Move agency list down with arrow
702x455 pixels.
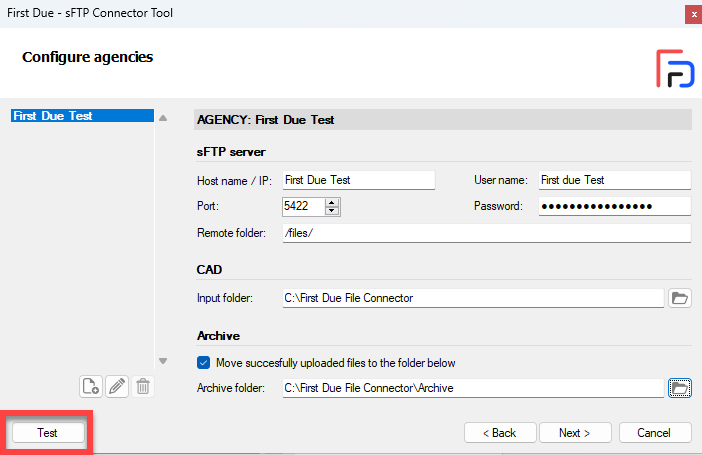(x=163, y=361)
